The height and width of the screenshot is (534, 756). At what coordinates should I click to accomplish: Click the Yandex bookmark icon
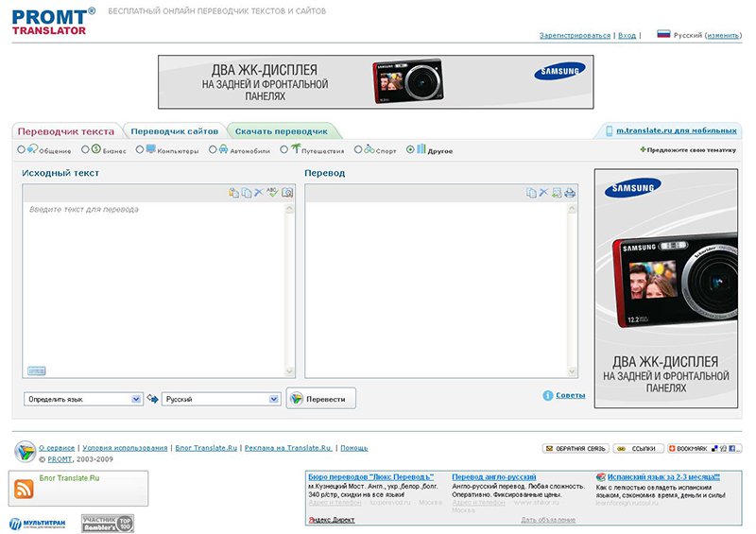pos(723,449)
